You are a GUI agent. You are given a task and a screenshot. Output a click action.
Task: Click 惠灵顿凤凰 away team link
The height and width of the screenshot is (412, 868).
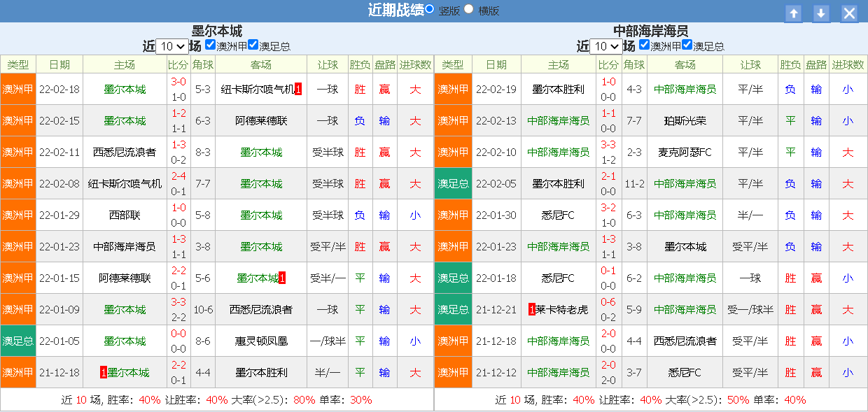point(261,341)
